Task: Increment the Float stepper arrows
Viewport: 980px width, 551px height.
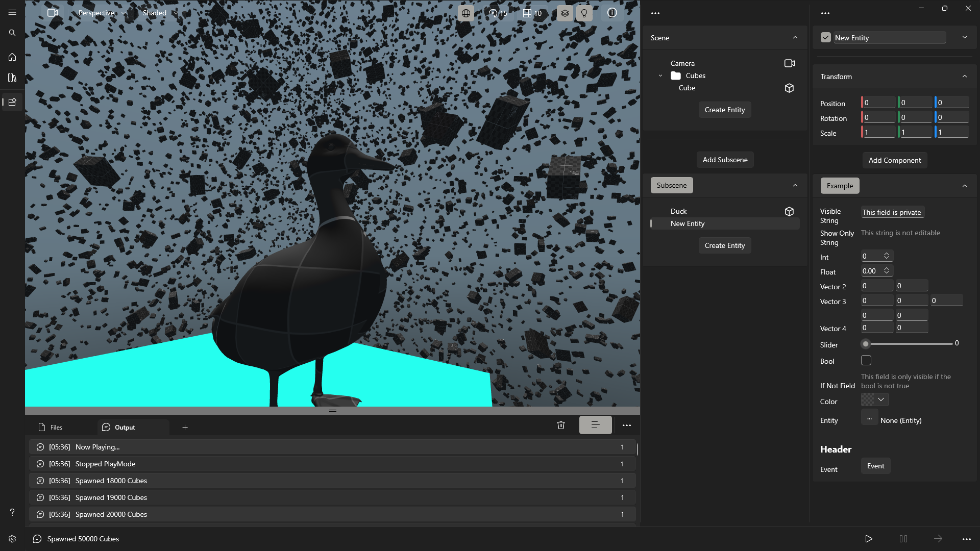Action: pyautogui.click(x=887, y=271)
